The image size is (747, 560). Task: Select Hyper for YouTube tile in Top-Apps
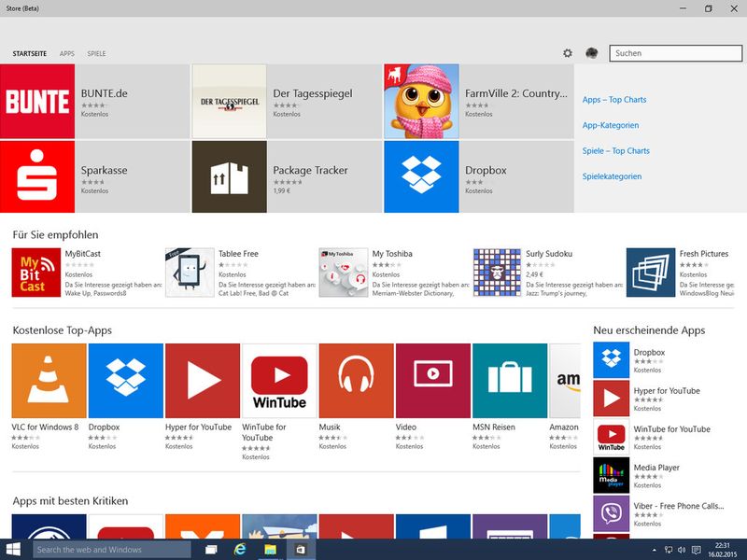click(203, 381)
